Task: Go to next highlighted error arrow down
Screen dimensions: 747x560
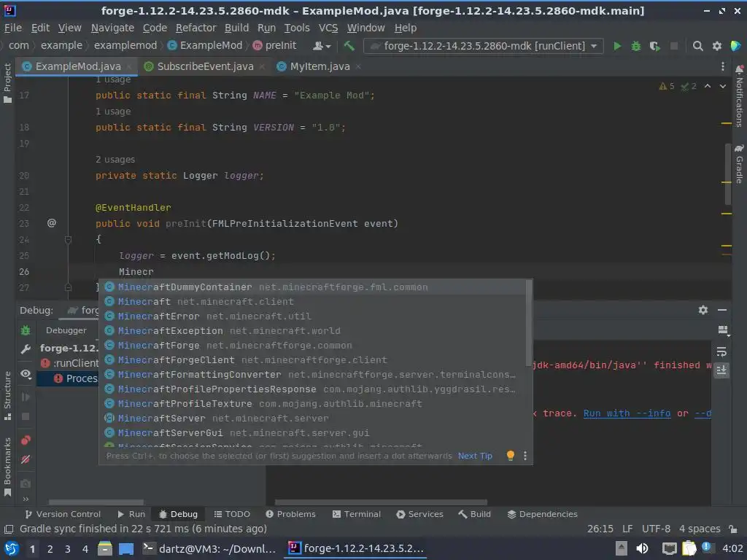Action: pos(723,86)
